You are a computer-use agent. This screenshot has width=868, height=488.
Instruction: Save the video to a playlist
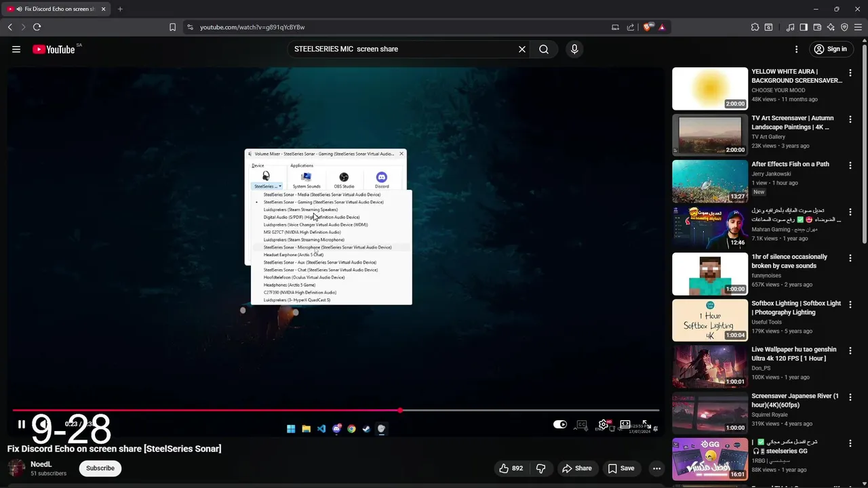point(621,468)
